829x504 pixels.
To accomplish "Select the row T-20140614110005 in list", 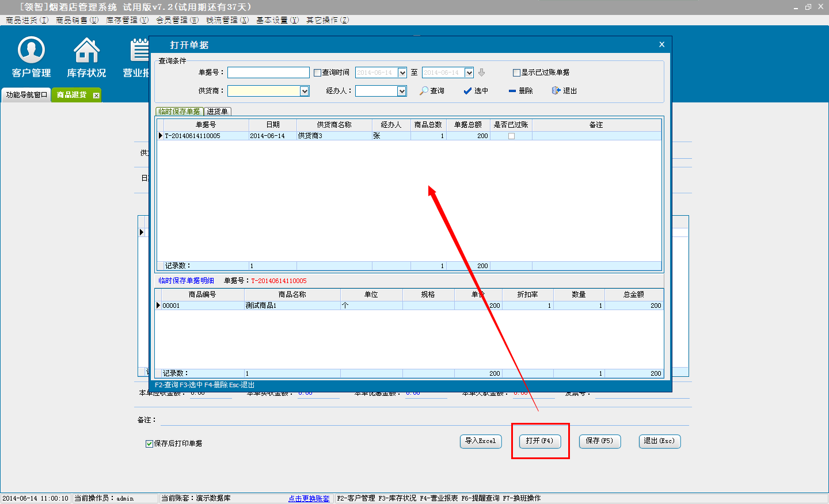I will [x=205, y=136].
